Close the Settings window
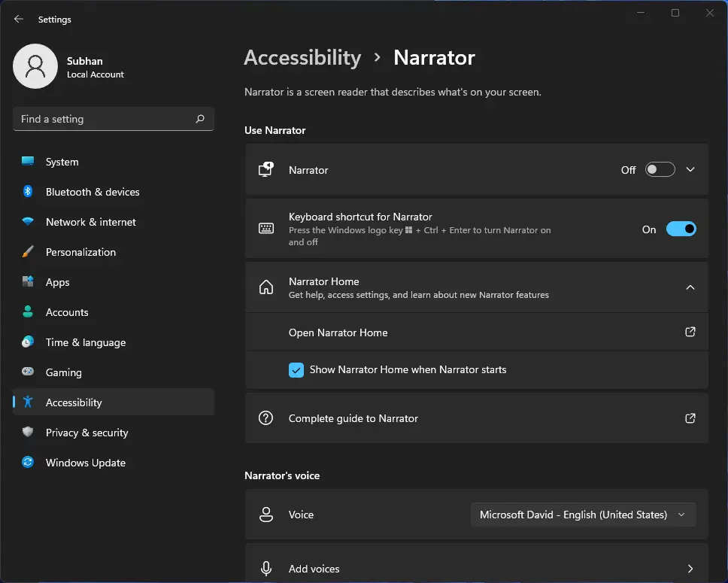This screenshot has width=728, height=583. [x=710, y=13]
